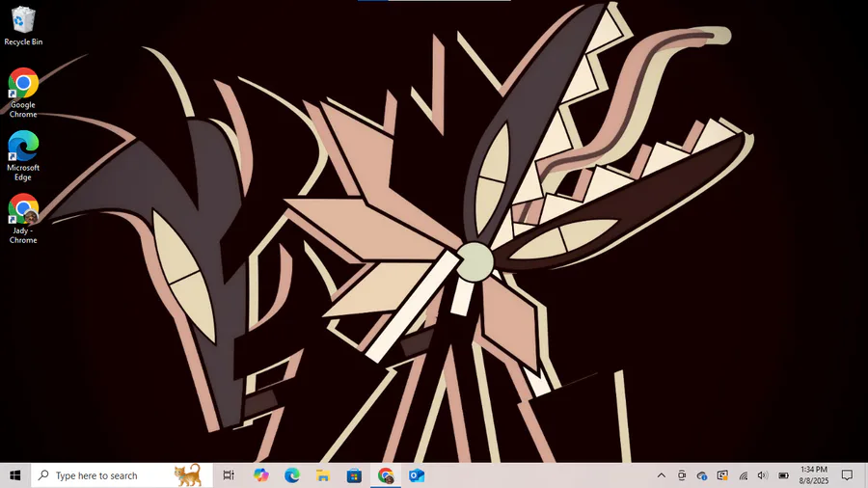The height and width of the screenshot is (488, 868).
Task: Open File Explorer from the taskbar
Action: [323, 475]
